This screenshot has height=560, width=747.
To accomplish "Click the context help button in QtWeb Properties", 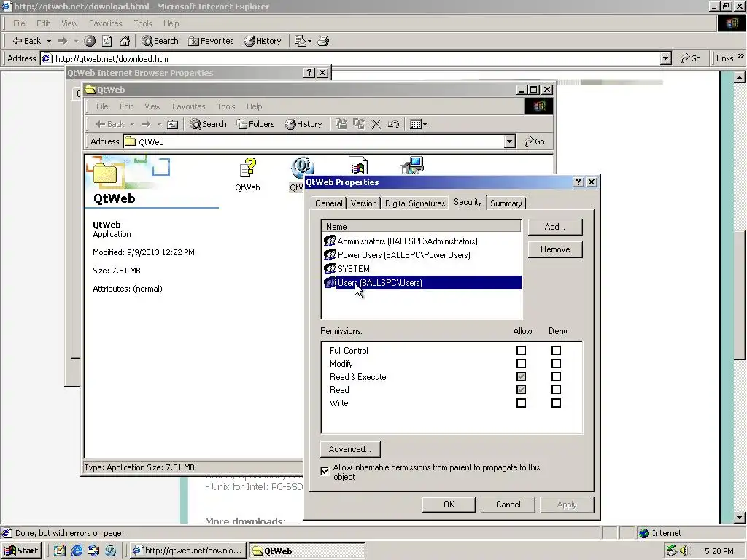I will pyautogui.click(x=578, y=182).
